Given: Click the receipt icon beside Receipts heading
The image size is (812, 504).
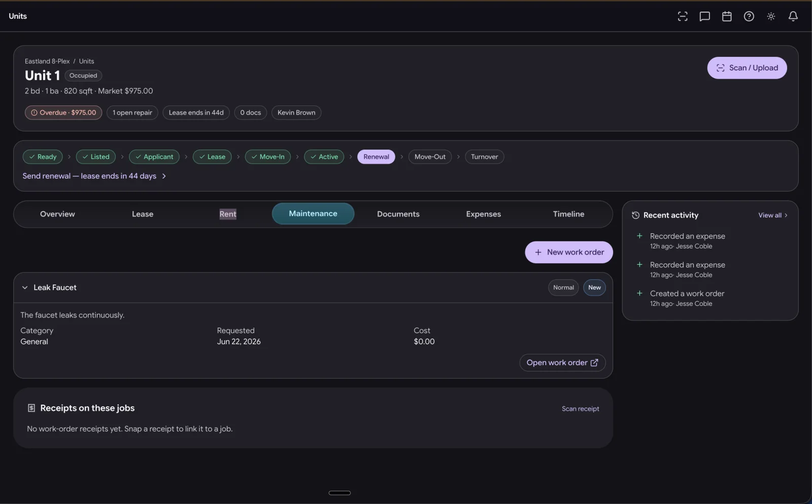Looking at the screenshot, I should click(31, 408).
